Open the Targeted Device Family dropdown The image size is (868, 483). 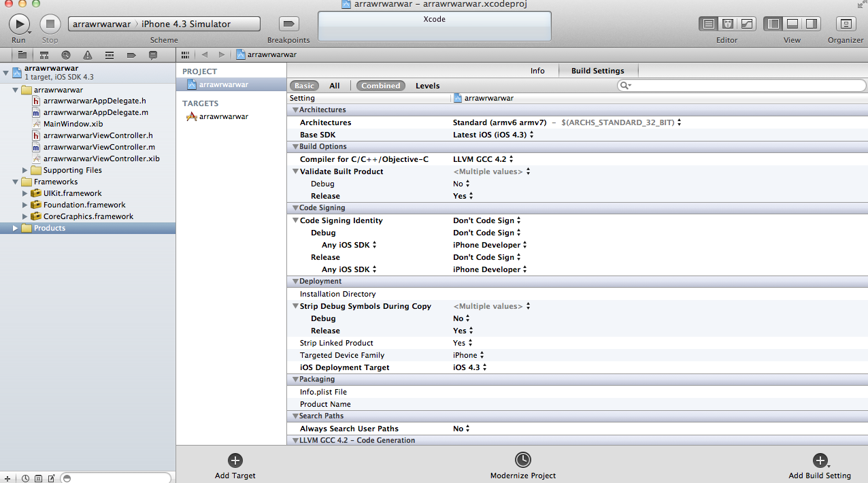pyautogui.click(x=469, y=355)
